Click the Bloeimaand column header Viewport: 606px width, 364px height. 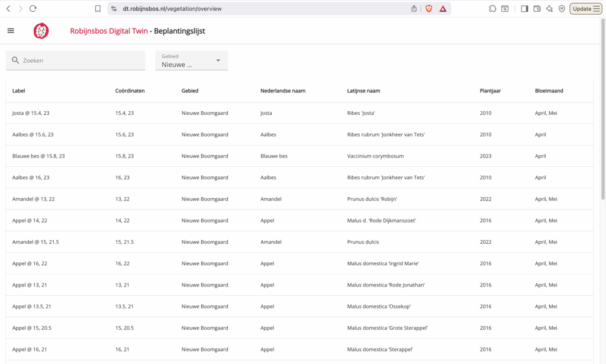tap(549, 91)
